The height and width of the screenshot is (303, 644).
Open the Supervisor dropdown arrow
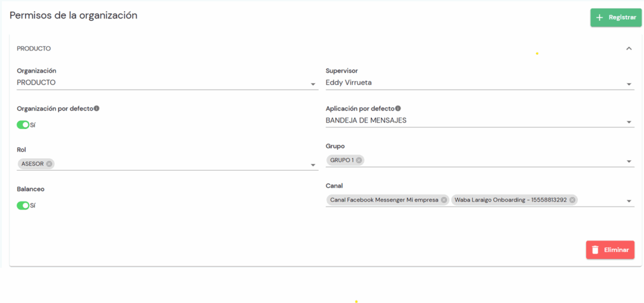tap(629, 84)
